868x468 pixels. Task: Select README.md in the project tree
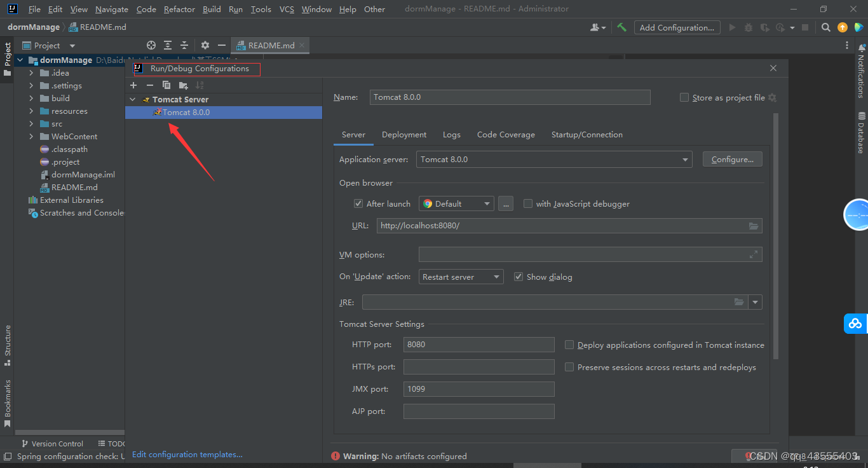74,188
